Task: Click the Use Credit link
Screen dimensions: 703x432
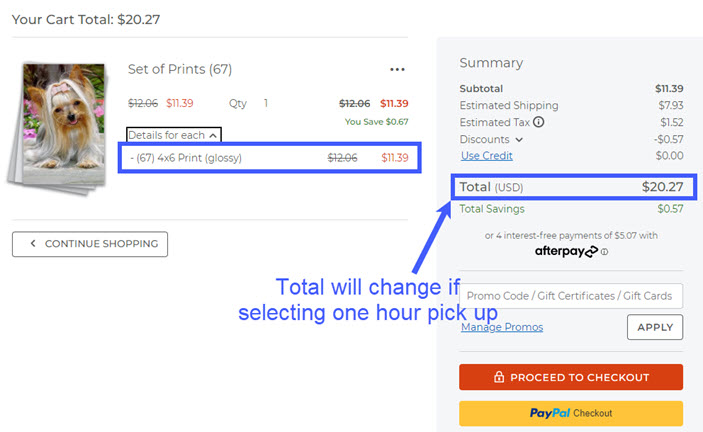Action: click(486, 156)
